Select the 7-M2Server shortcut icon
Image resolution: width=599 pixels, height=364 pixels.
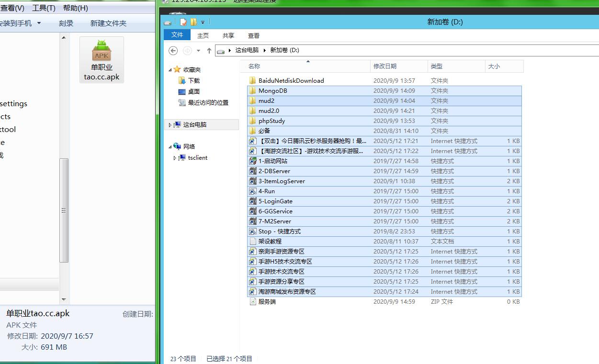[253, 221]
